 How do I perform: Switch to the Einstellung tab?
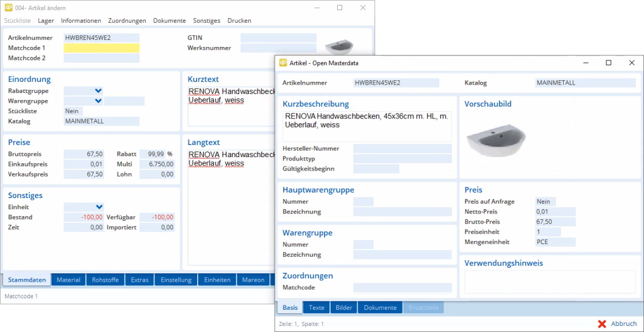click(x=176, y=280)
